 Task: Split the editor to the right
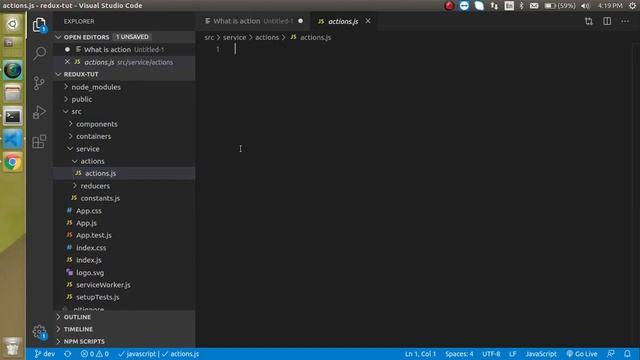607,21
